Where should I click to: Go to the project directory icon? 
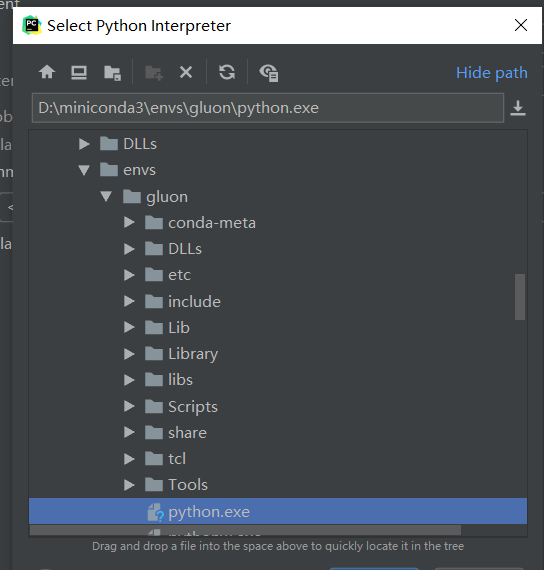(112, 73)
